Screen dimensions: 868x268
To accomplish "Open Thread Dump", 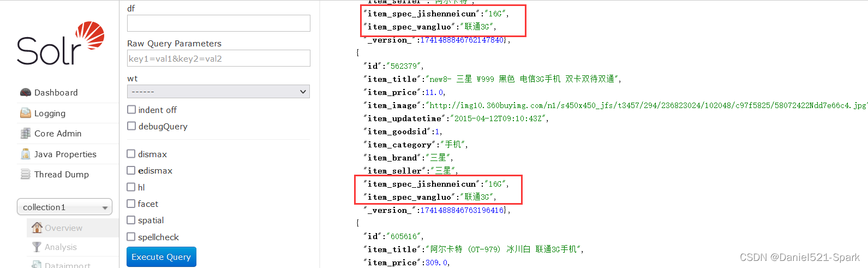I will pyautogui.click(x=61, y=174).
